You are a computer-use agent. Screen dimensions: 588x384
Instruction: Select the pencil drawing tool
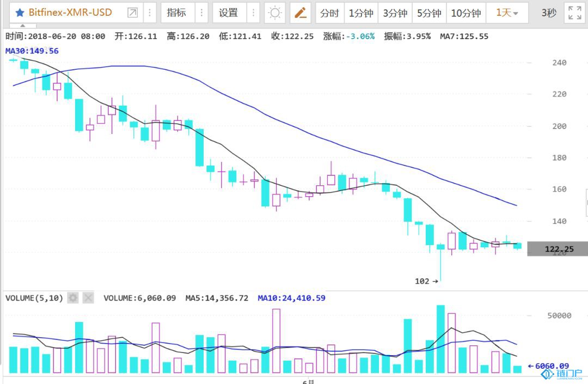click(301, 13)
